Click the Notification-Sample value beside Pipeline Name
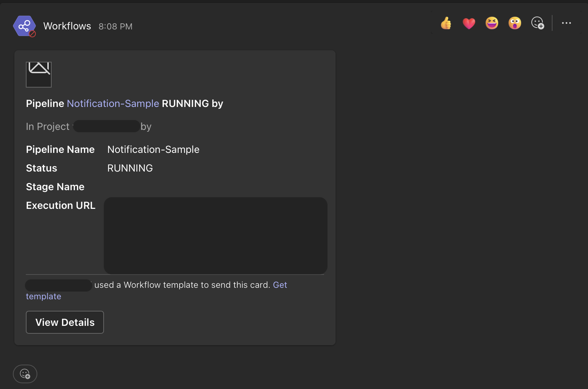 153,150
